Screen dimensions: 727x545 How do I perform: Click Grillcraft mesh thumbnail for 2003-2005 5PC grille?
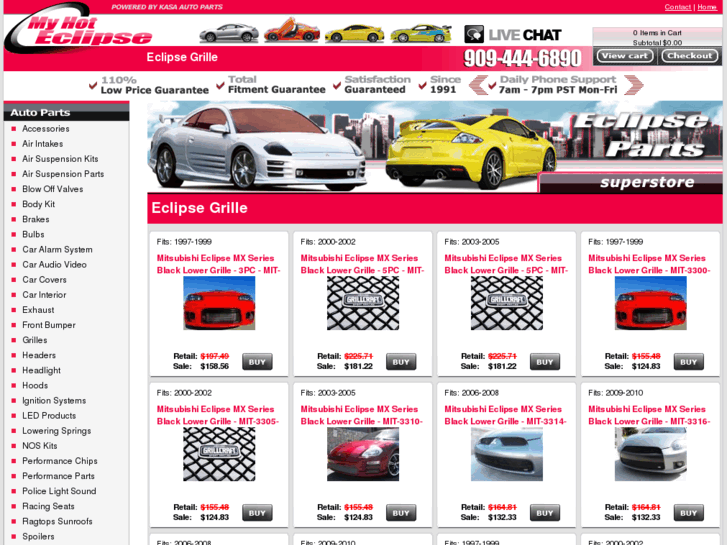[507, 303]
